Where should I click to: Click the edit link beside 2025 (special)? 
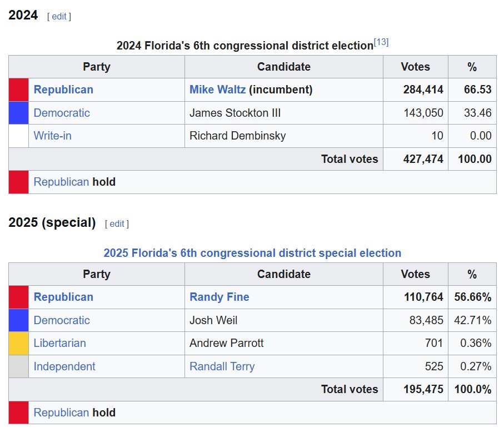click(117, 224)
